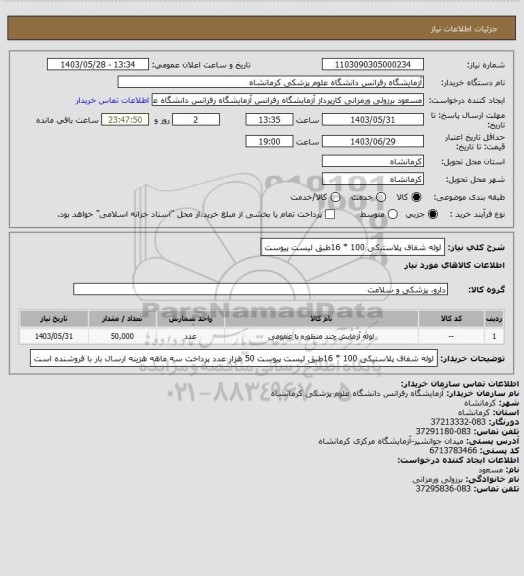Click row number 1 cell
524x576 pixels.
click(x=494, y=336)
